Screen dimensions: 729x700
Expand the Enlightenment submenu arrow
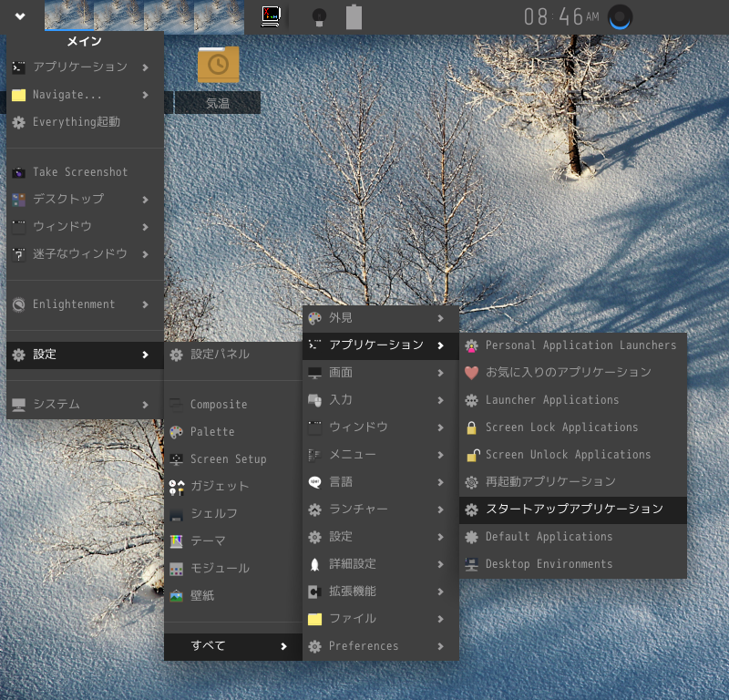tap(146, 304)
